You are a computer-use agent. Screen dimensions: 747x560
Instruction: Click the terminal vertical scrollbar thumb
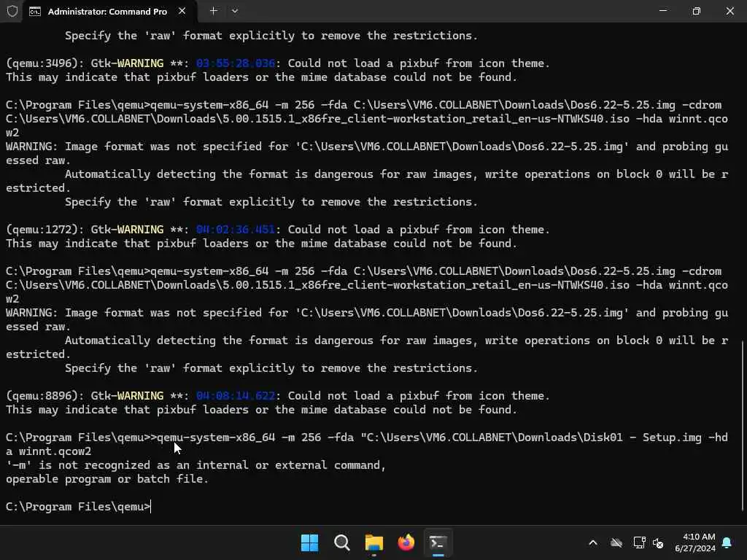coord(743,426)
